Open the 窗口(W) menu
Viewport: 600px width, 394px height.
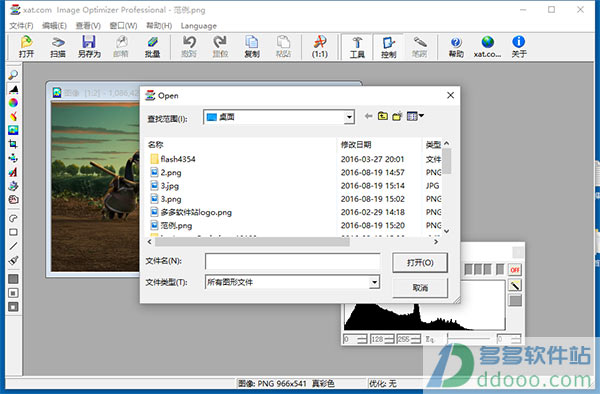[123, 26]
